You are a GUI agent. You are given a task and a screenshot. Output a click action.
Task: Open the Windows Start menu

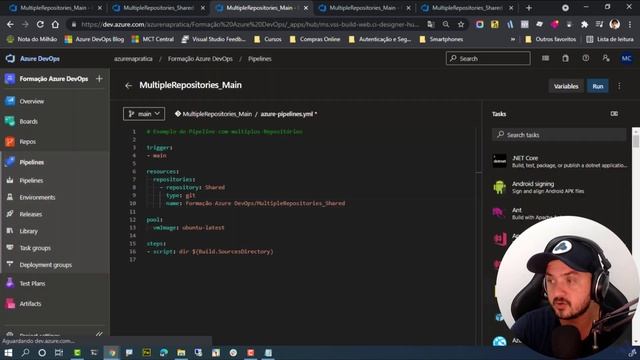(8, 353)
